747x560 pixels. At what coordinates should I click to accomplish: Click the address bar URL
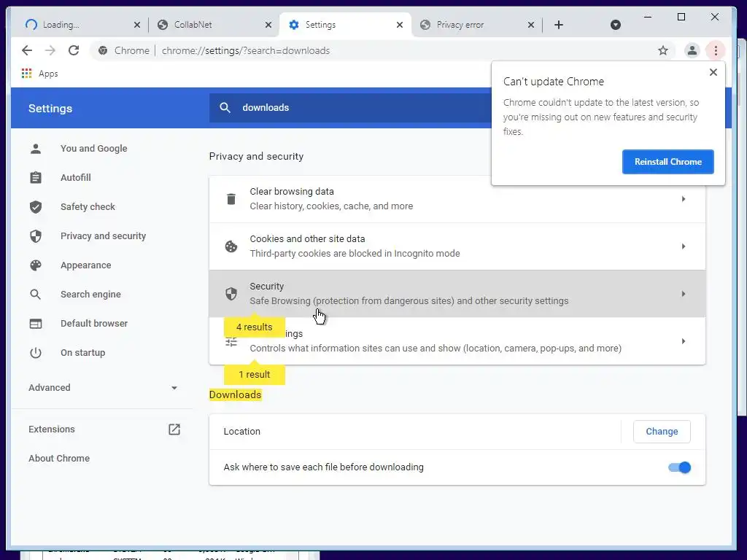(246, 50)
